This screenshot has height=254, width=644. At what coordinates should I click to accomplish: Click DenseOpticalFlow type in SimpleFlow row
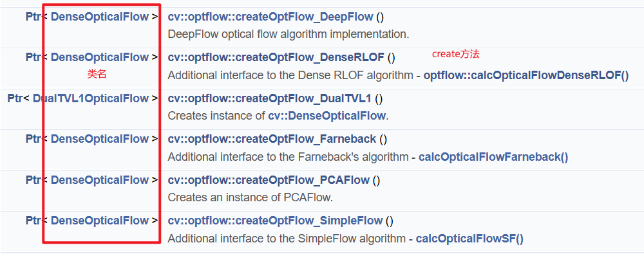(x=100, y=221)
